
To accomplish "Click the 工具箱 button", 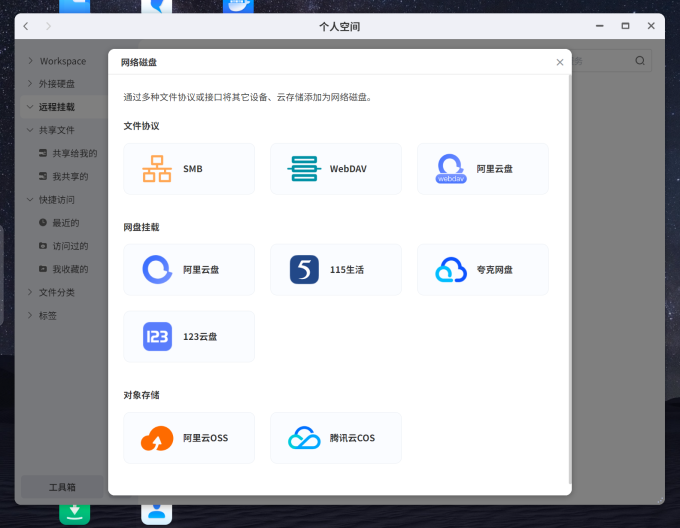I will [62, 487].
